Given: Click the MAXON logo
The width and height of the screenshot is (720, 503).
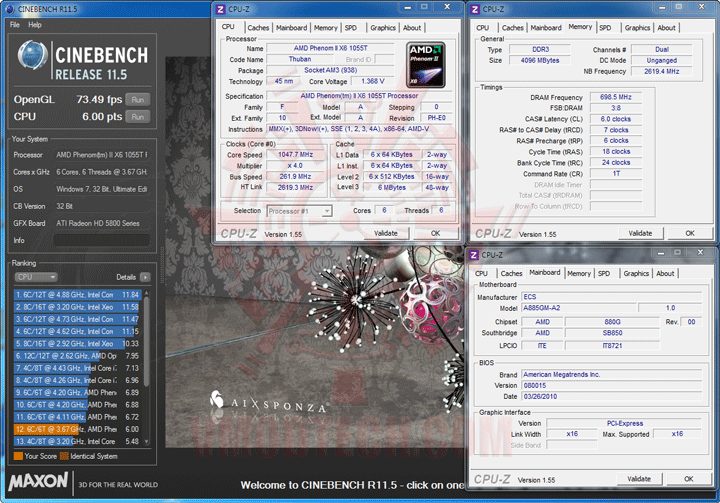Looking at the screenshot, I should tap(38, 481).
